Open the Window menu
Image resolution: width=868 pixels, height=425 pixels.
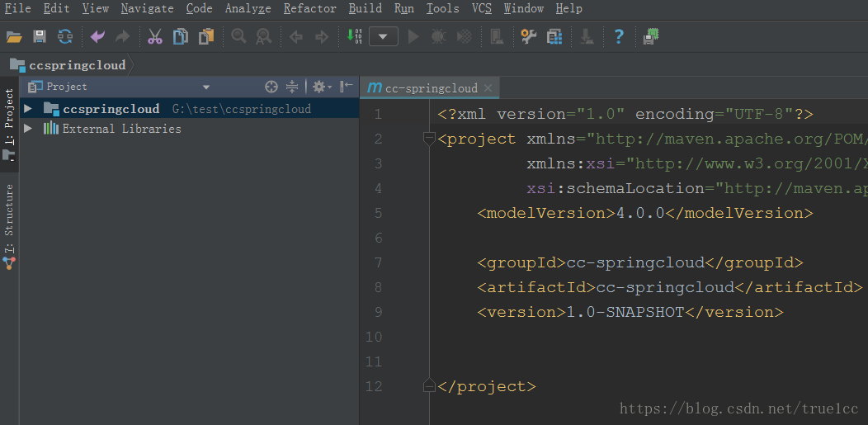click(524, 8)
